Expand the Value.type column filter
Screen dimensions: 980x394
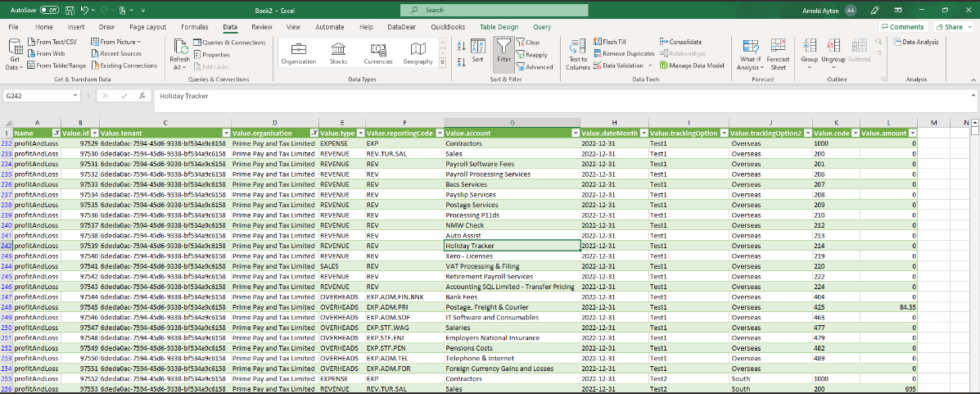pyautogui.click(x=359, y=133)
